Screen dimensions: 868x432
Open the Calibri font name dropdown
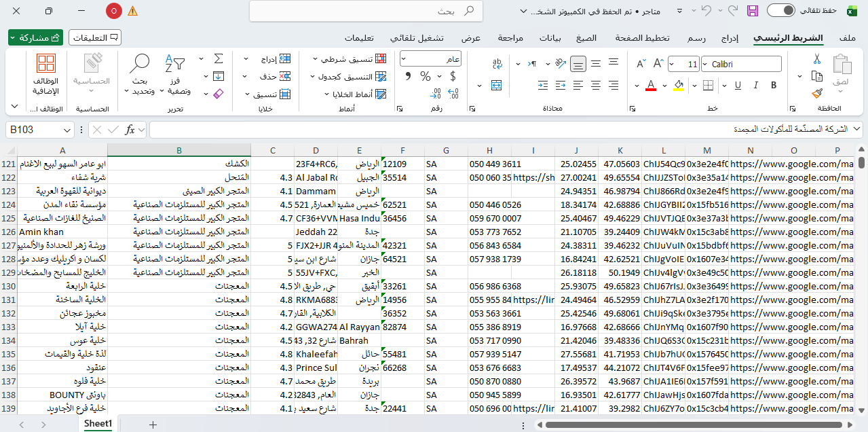tap(706, 65)
